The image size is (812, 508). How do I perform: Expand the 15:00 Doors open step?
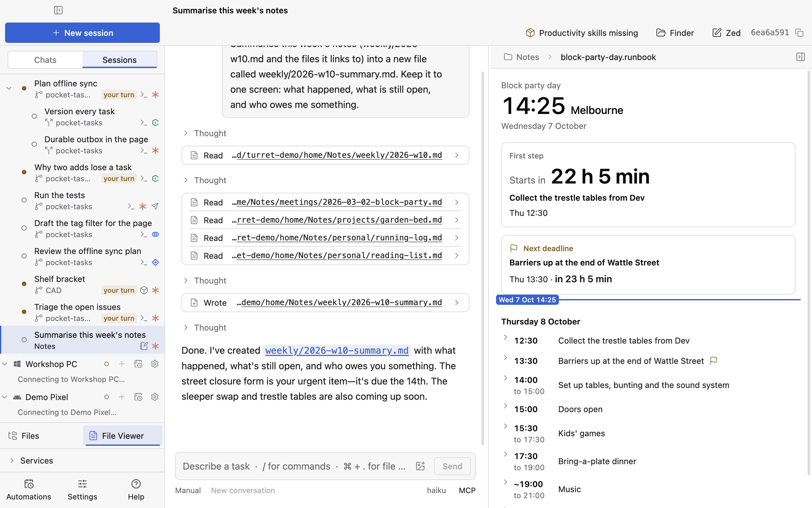tap(505, 406)
